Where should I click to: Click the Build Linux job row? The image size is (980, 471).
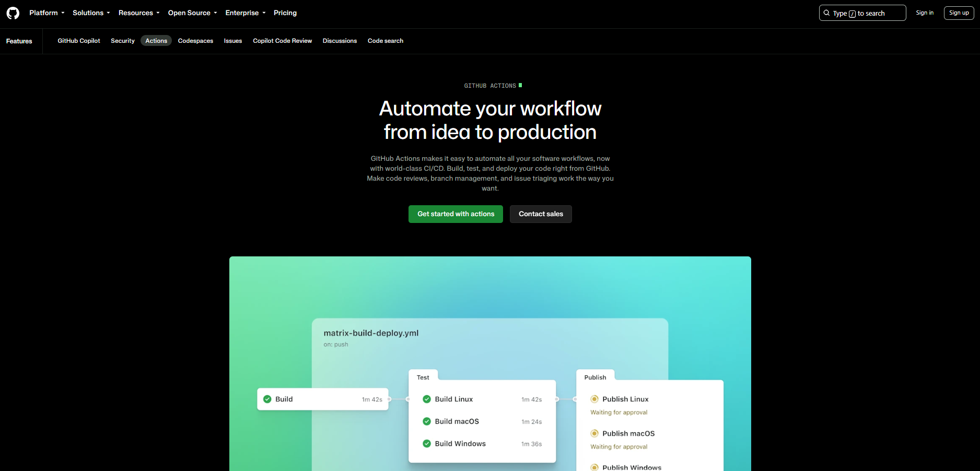click(482, 399)
